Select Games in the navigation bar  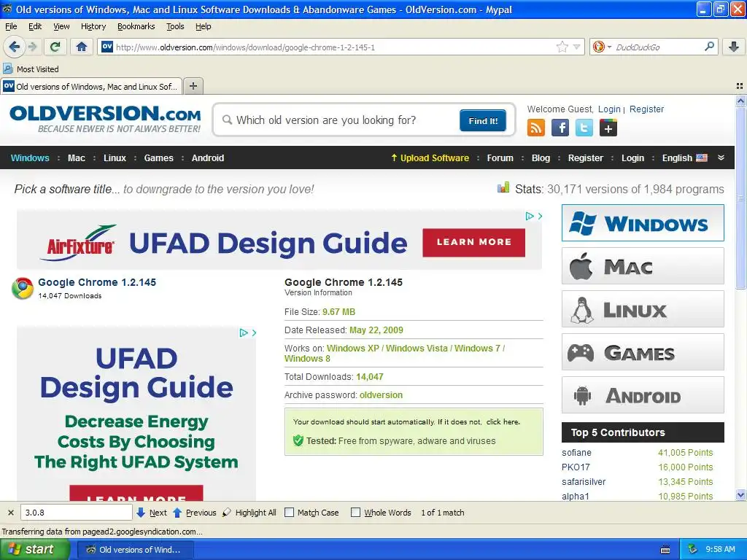pos(158,157)
